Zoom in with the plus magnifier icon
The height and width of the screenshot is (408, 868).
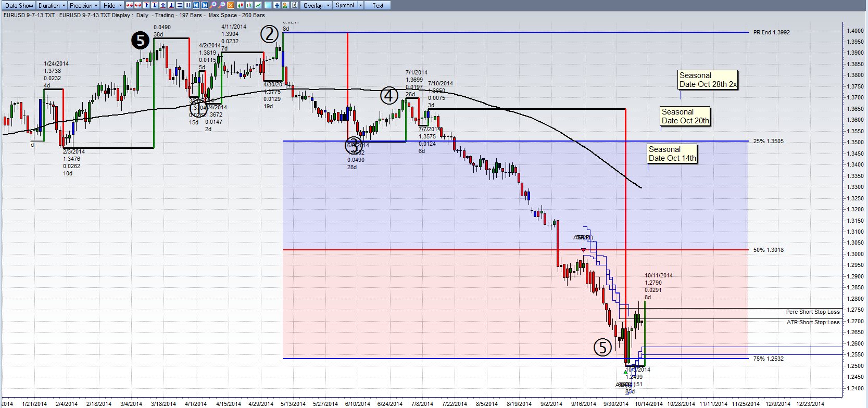pyautogui.click(x=213, y=5)
